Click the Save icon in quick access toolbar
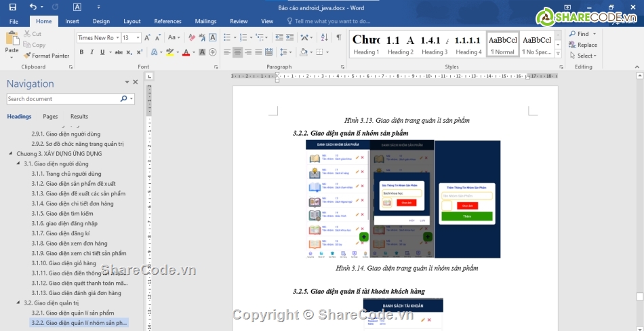 coord(12,7)
